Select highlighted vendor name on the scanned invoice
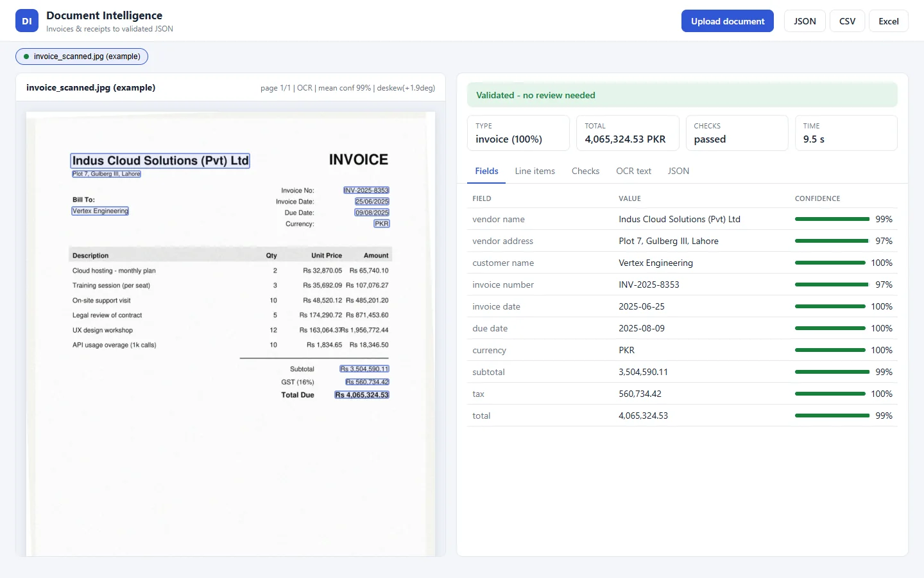 pos(160,161)
